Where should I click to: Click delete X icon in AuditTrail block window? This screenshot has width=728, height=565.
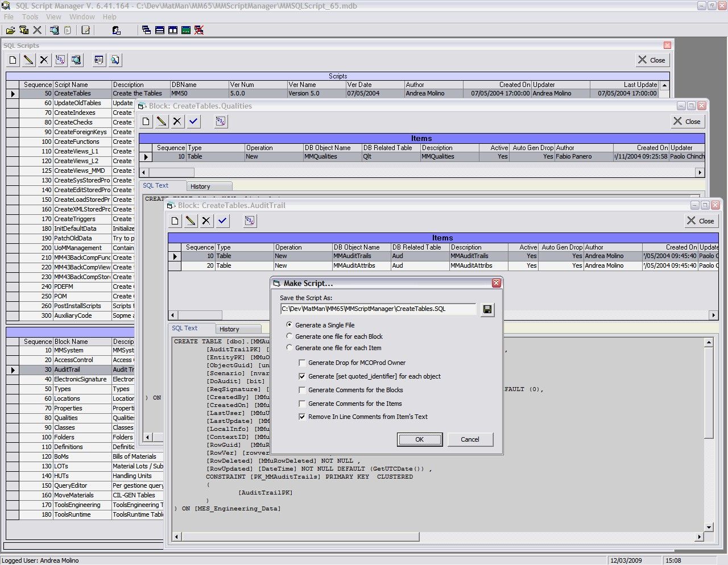(206, 221)
